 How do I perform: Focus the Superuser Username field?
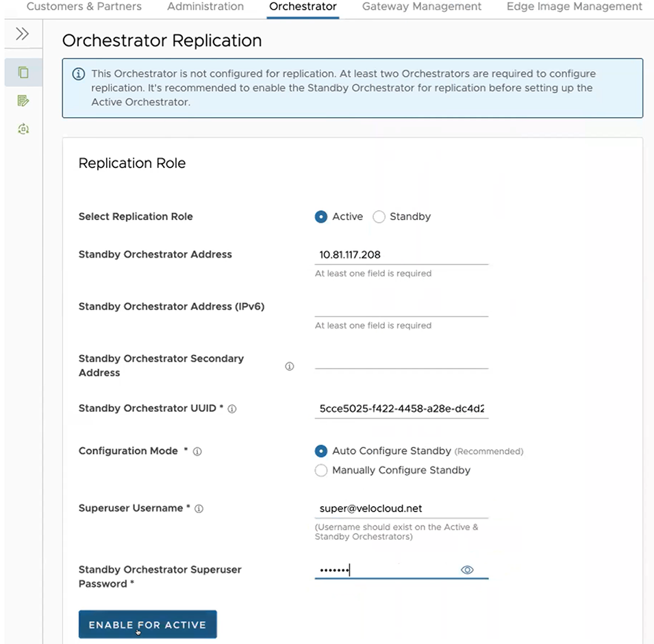(401, 509)
